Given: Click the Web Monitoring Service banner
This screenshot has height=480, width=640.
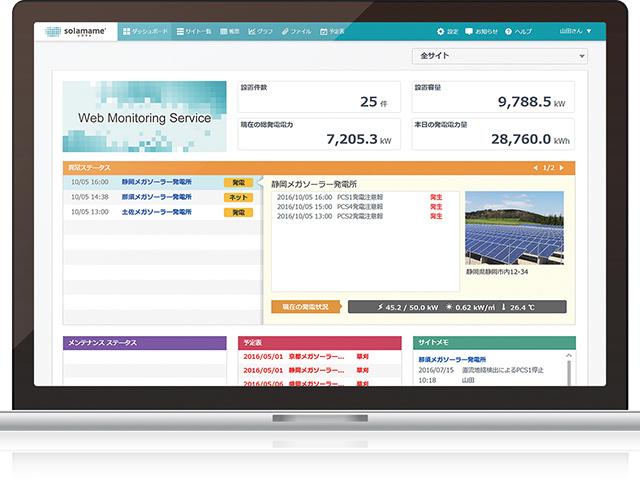Looking at the screenshot, I should pyautogui.click(x=144, y=117).
